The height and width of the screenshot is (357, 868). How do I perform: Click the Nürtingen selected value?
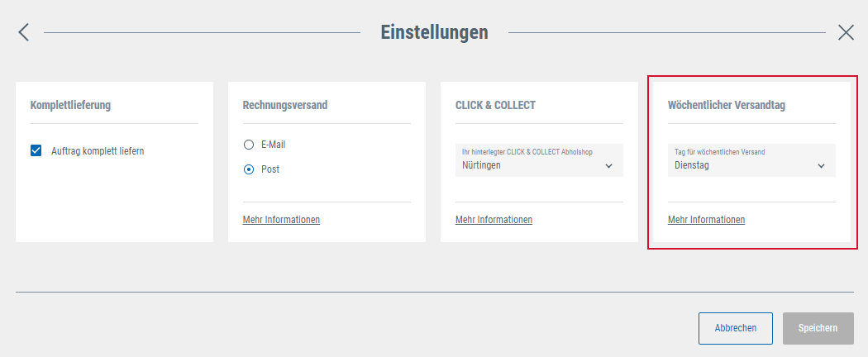[481, 165]
